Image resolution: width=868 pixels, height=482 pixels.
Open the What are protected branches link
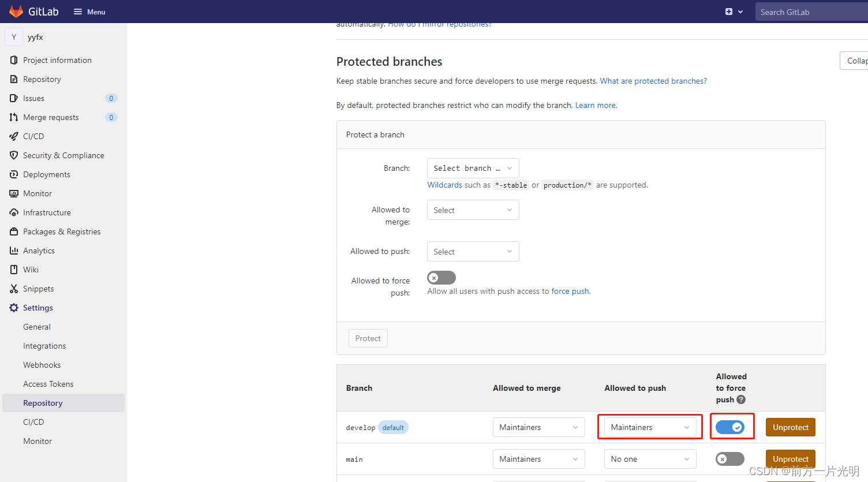pyautogui.click(x=653, y=81)
